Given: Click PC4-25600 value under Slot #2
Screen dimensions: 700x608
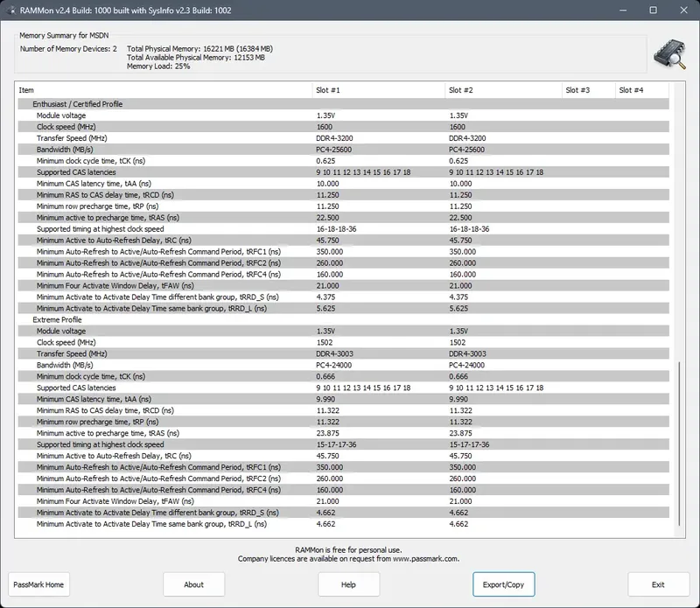Looking at the screenshot, I should click(x=466, y=150).
